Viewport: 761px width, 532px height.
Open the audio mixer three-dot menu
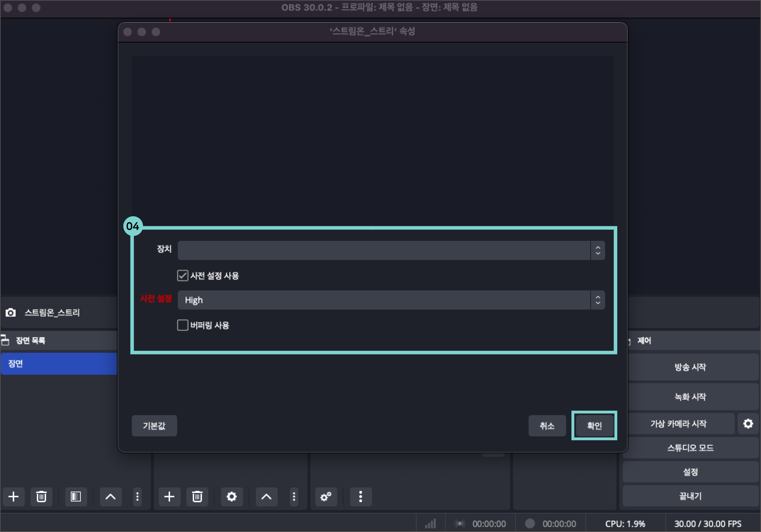(x=361, y=497)
